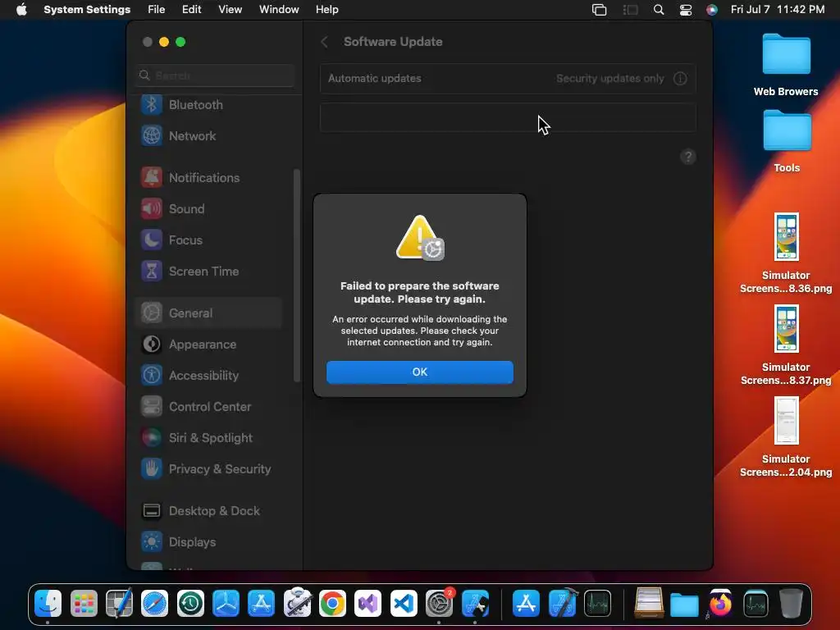The width and height of the screenshot is (840, 630).
Task: Select the Tools desktop folder
Action: tap(786, 141)
